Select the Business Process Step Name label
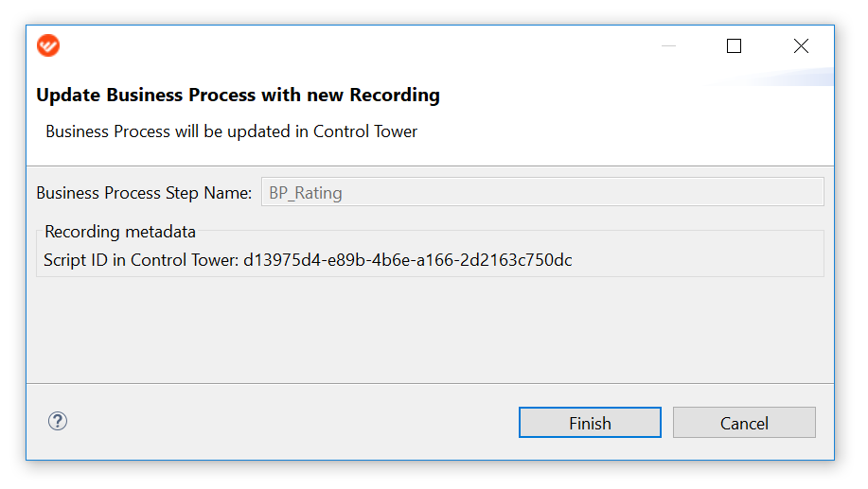This screenshot has width=868, height=489. point(144,193)
